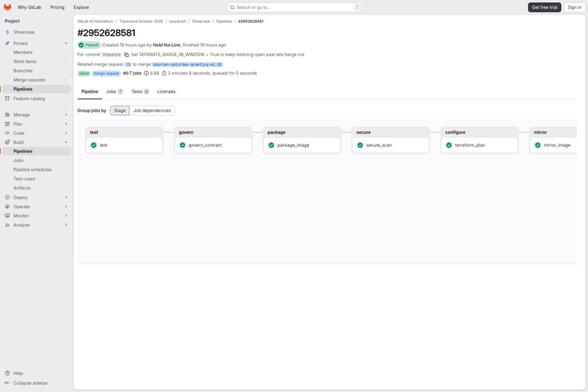Click the Manage section icon
This screenshot has height=392, width=588.
(7, 115)
